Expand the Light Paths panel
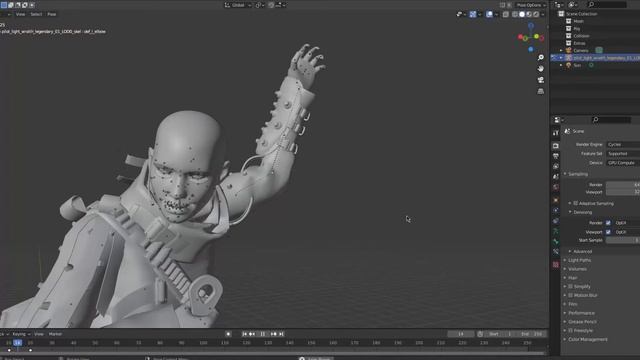 [x=580, y=260]
